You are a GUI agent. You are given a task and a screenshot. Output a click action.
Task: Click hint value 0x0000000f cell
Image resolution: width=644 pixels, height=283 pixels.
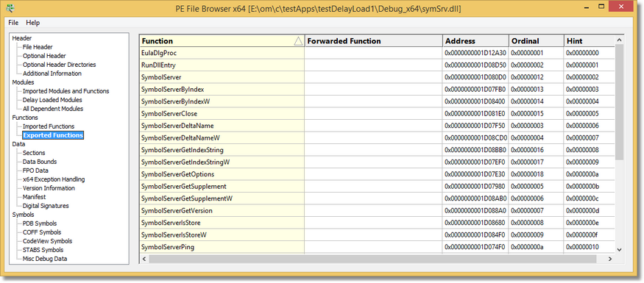(590, 235)
